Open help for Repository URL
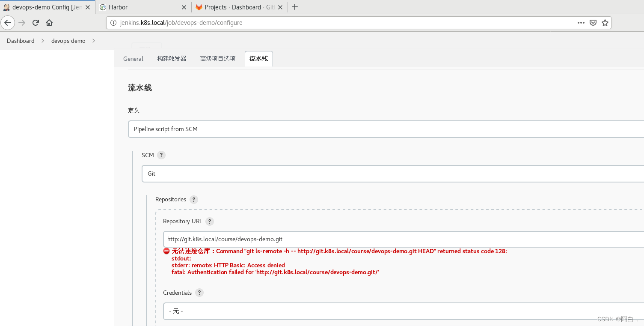644x326 pixels. (210, 221)
